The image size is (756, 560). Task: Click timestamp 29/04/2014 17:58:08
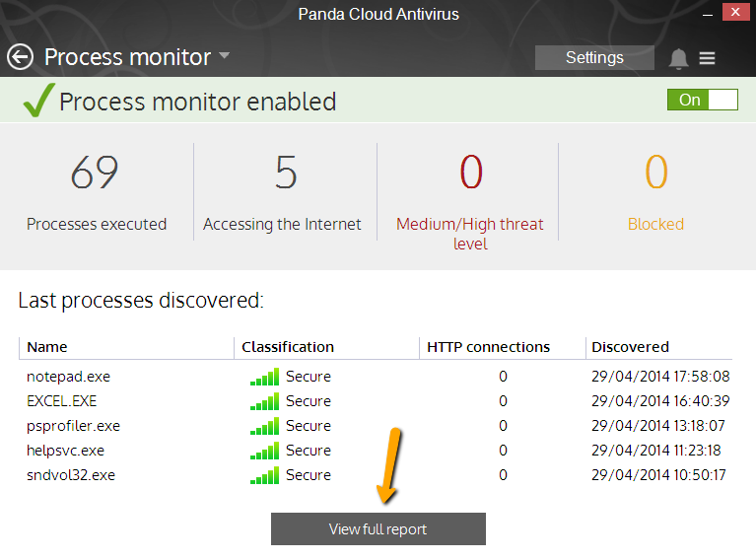point(660,377)
